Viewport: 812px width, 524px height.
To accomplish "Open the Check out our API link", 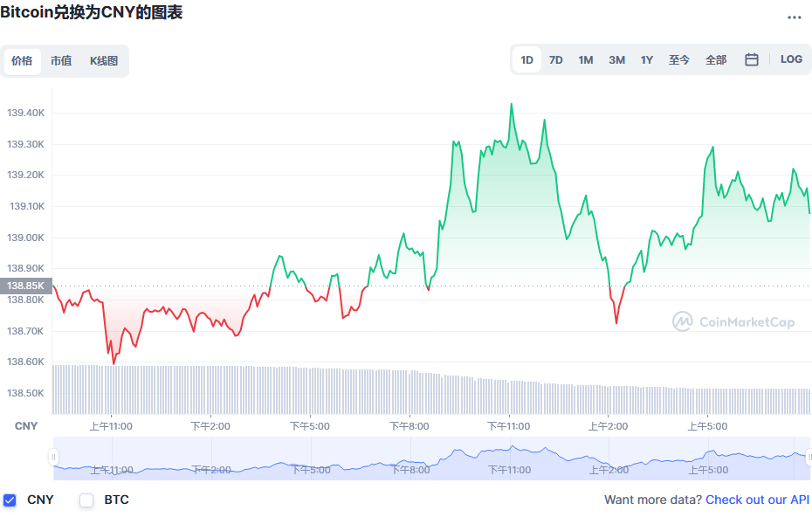I will tap(757, 500).
